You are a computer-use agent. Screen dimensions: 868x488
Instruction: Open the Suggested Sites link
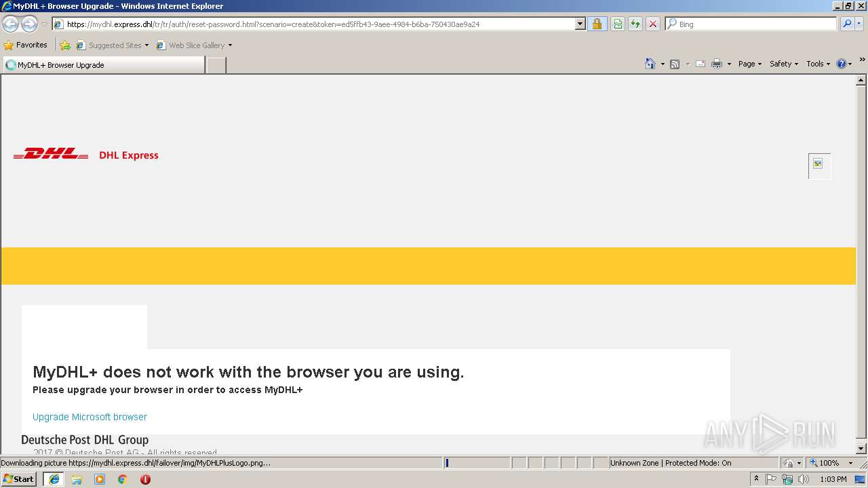tap(108, 45)
